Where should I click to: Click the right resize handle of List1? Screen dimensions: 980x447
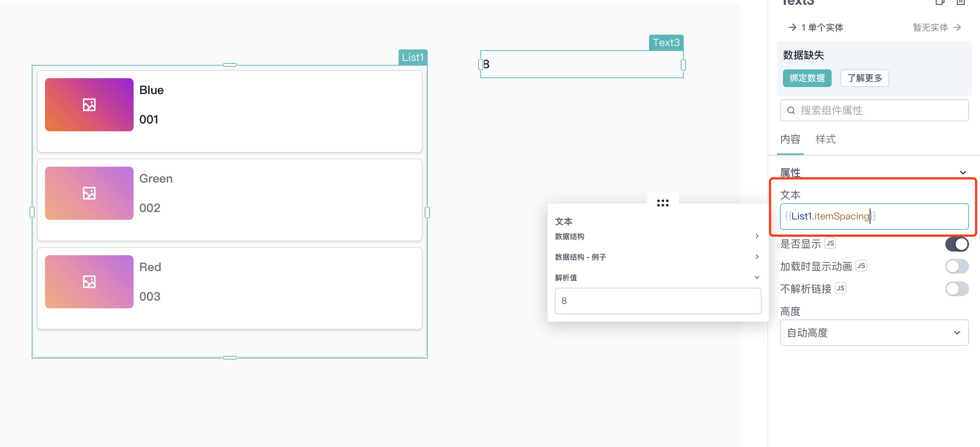pos(427,212)
